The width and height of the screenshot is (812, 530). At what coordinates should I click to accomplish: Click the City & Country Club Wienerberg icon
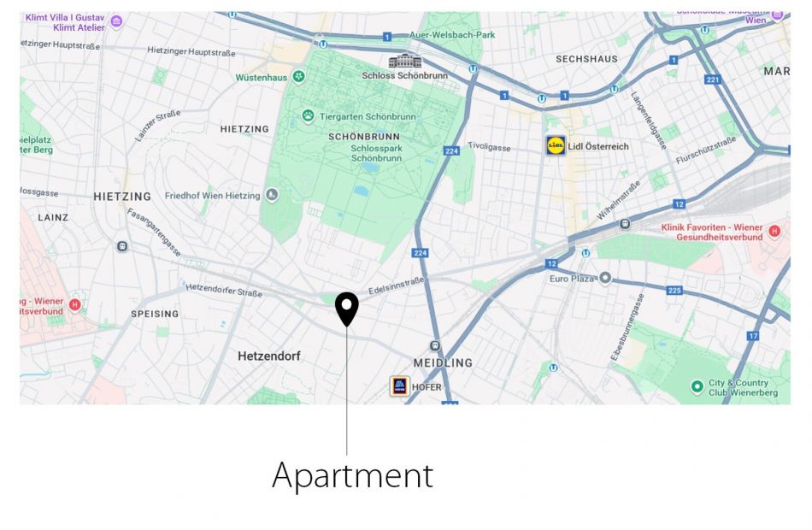697,386
